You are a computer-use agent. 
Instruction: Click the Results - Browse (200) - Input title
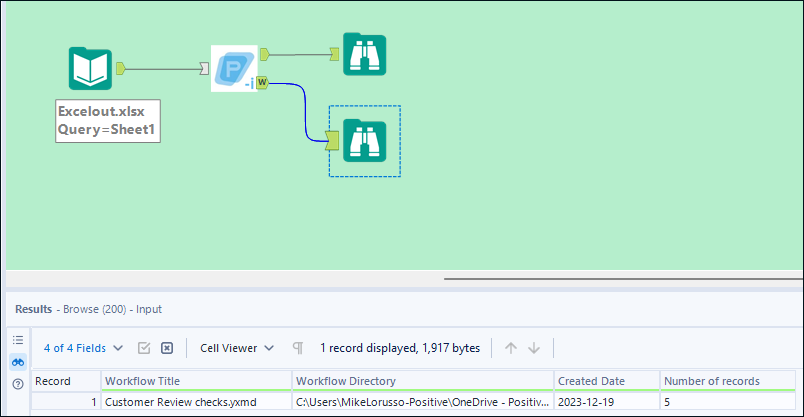[88, 309]
